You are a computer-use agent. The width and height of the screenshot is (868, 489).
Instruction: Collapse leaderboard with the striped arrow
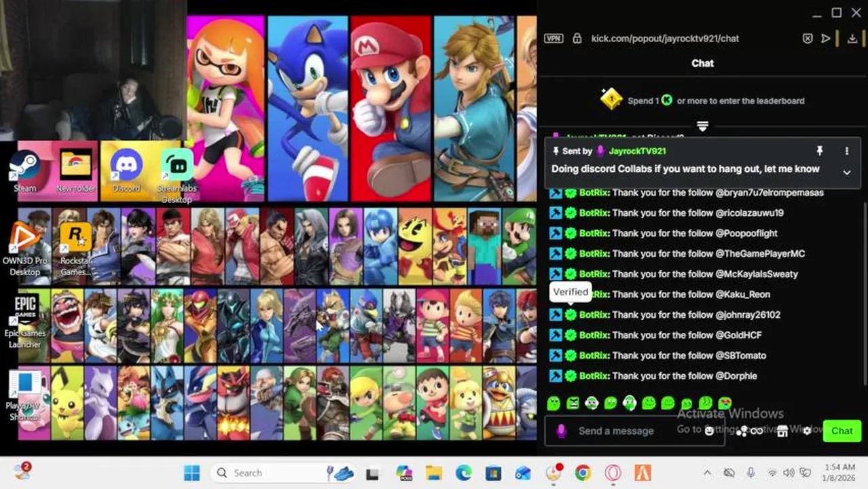click(x=702, y=126)
